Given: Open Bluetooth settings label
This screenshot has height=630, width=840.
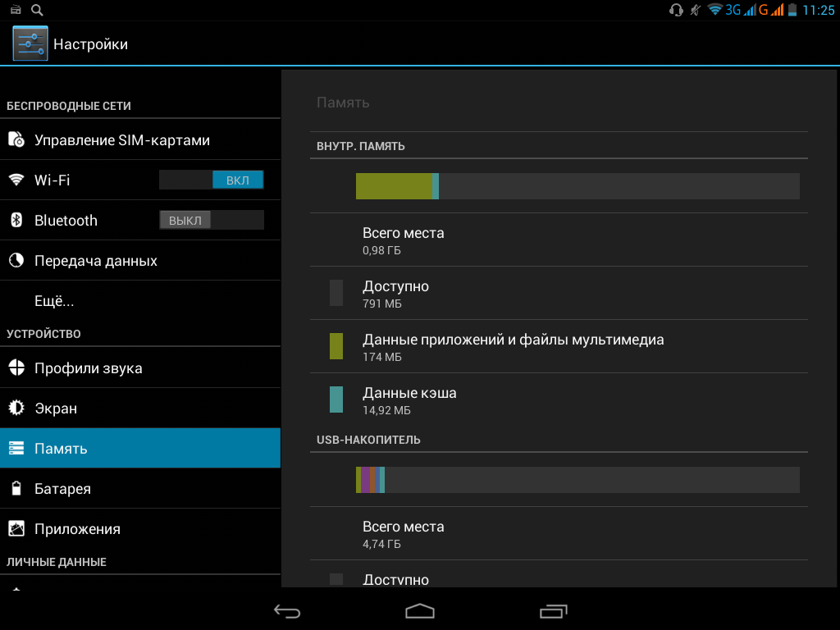Looking at the screenshot, I should (x=66, y=220).
